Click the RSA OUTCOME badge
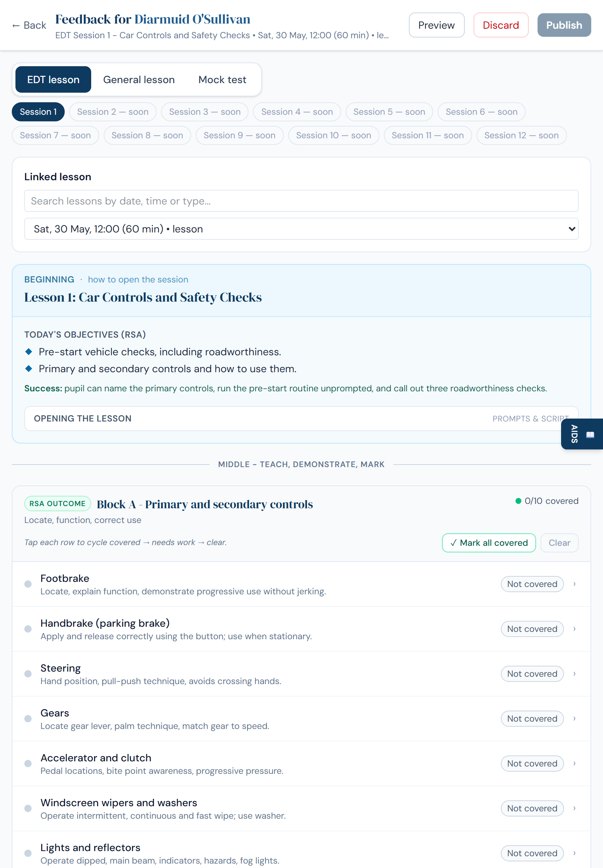Screen dimensions: 603x868 click(57, 504)
